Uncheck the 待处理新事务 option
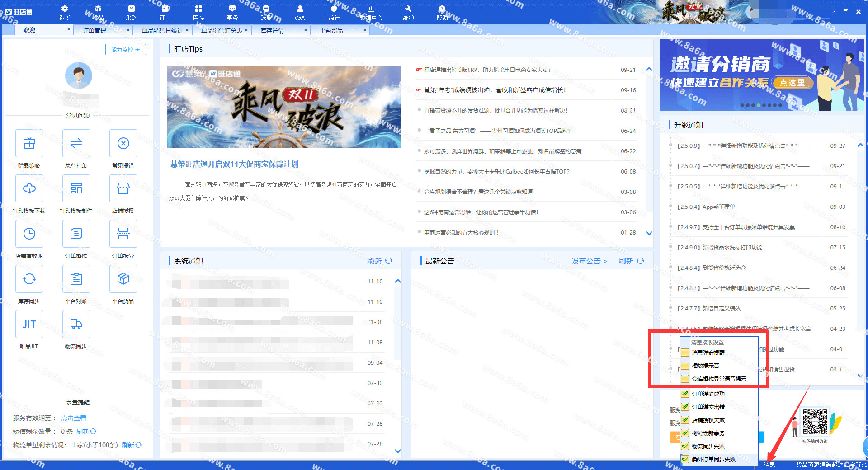The image size is (868, 470). (685, 433)
